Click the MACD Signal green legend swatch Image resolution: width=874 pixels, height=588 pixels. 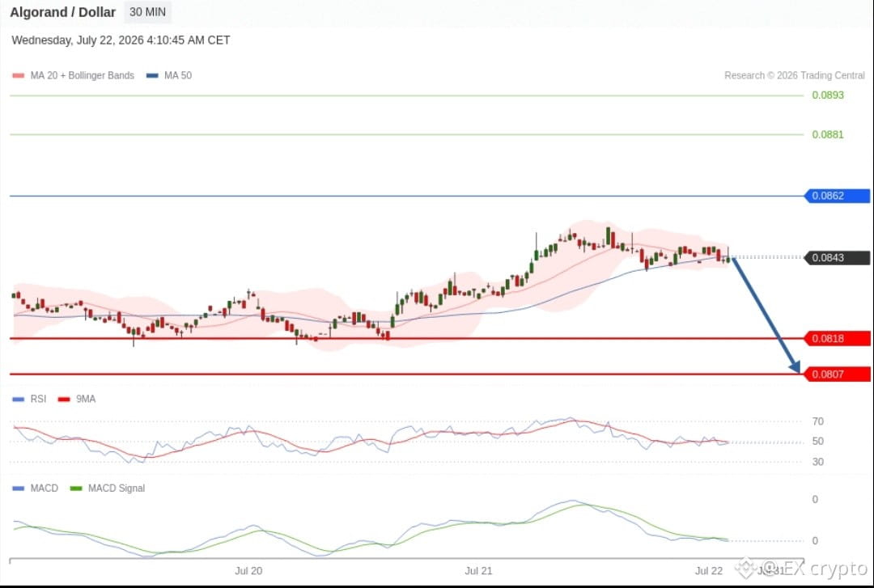click(76, 489)
